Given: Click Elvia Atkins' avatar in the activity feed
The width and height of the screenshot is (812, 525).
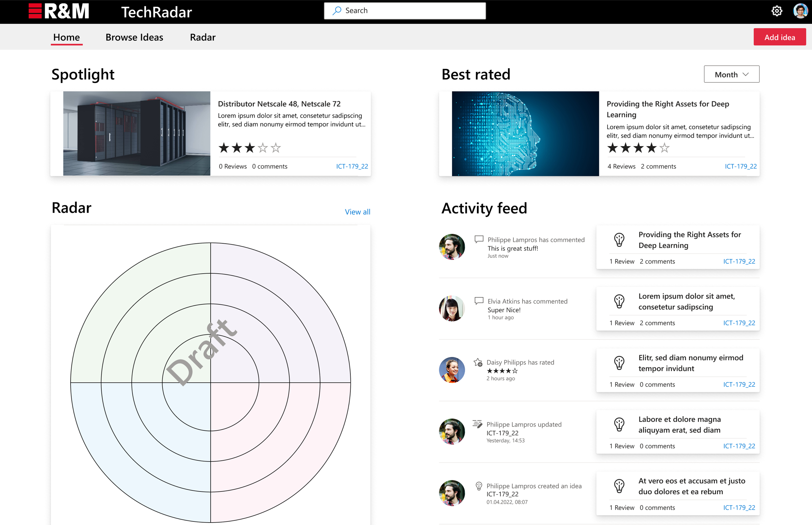Looking at the screenshot, I should click(452, 308).
